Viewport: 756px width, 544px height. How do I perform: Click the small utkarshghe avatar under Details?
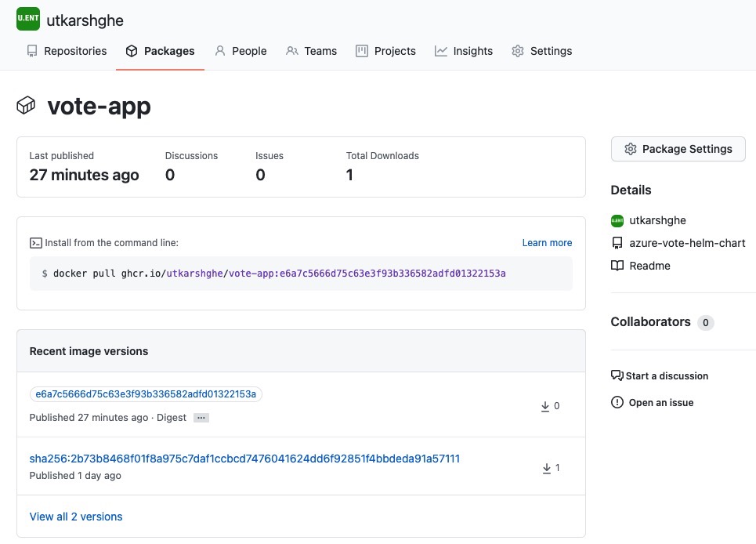coord(617,220)
